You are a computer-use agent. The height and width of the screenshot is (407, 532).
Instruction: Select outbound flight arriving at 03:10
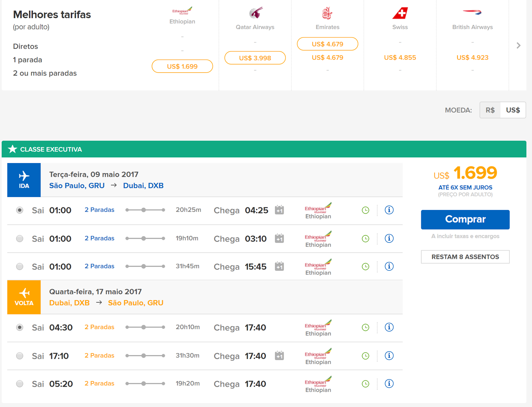[x=20, y=239]
